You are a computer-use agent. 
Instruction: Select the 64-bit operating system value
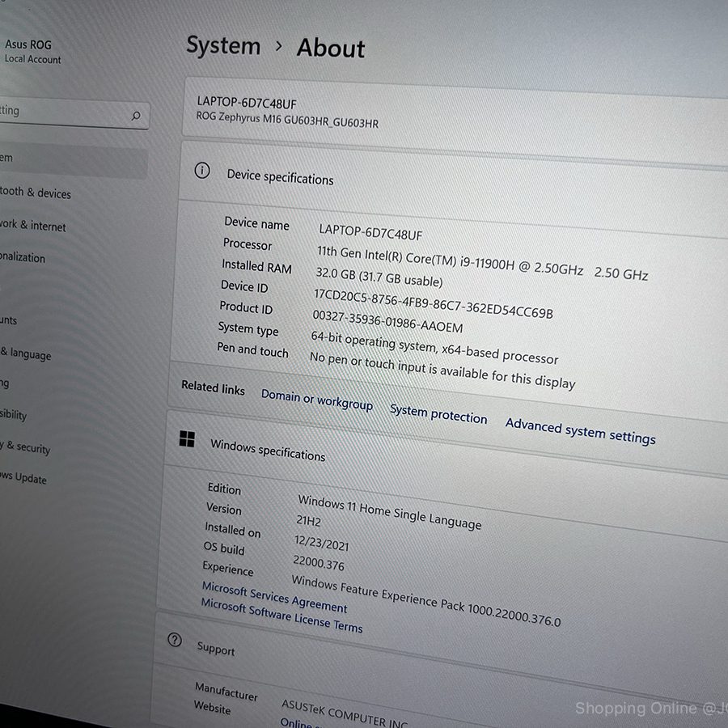pyautogui.click(x=434, y=347)
